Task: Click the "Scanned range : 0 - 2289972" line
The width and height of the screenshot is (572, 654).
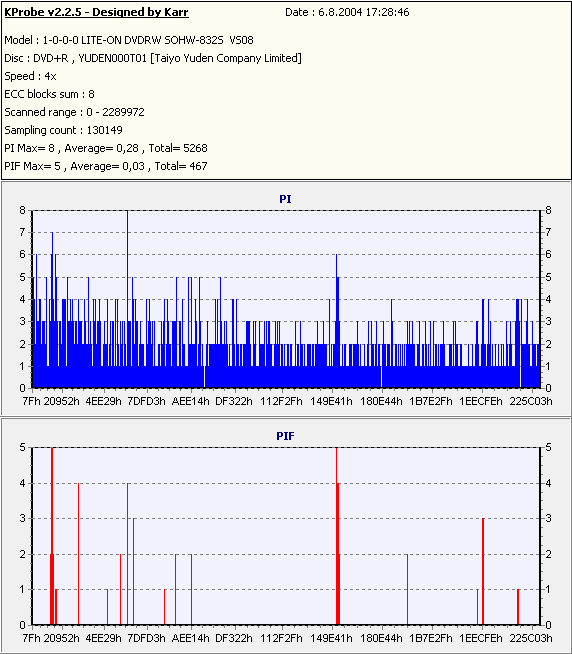Action: tap(74, 112)
